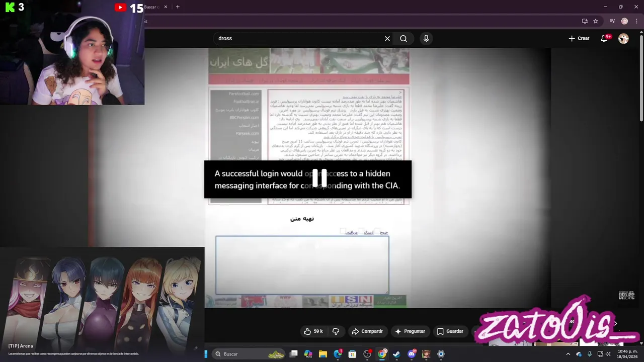Open Discord from taskbar
Image resolution: width=644 pixels, height=362 pixels.
pyautogui.click(x=412, y=354)
